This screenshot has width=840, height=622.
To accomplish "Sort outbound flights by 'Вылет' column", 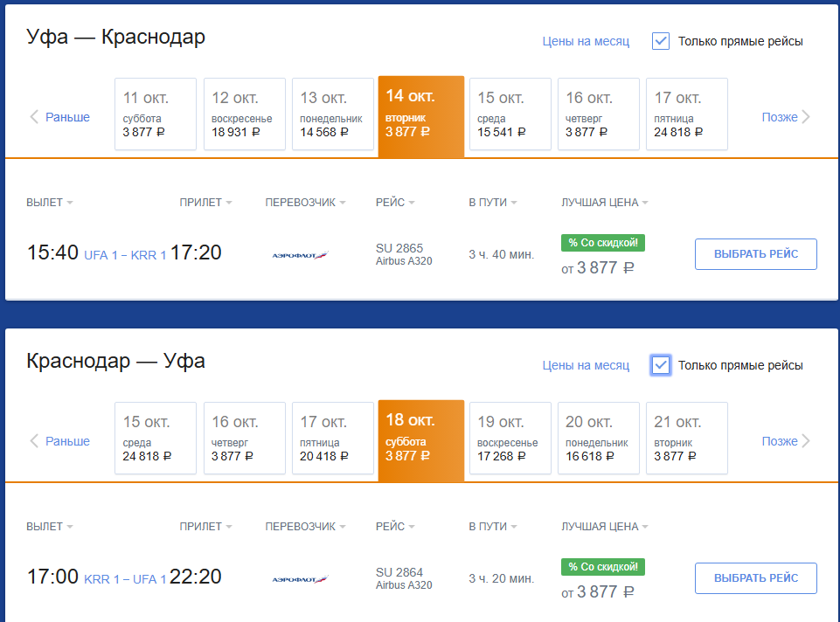I will (49, 203).
